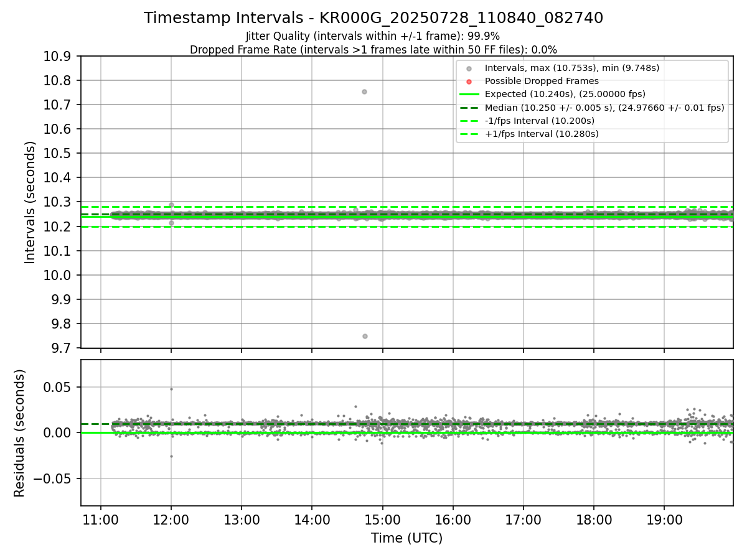Click the 'Intervals (seconds)' y-axis label

coord(30,202)
